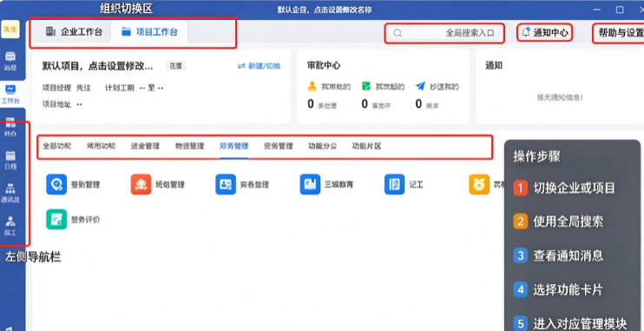The image size is (644, 331).
Task: Select the 功能分公 function tab
Action: [x=322, y=146]
